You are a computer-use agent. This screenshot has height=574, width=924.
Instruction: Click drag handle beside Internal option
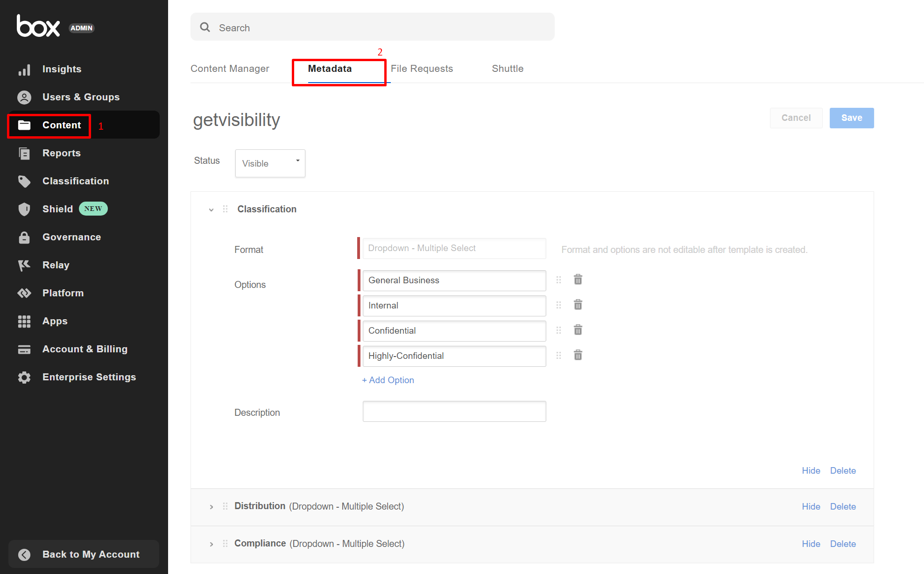pyautogui.click(x=558, y=305)
